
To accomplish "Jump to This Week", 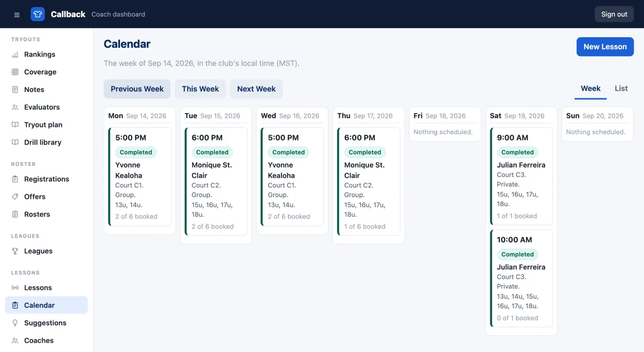I will 200,89.
